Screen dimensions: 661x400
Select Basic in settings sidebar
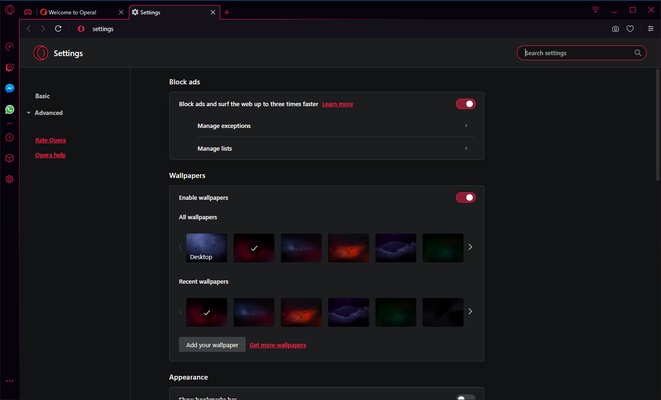point(43,96)
